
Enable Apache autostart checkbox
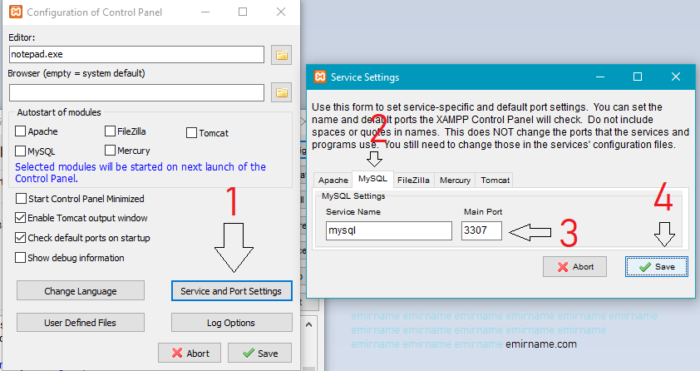tap(21, 131)
